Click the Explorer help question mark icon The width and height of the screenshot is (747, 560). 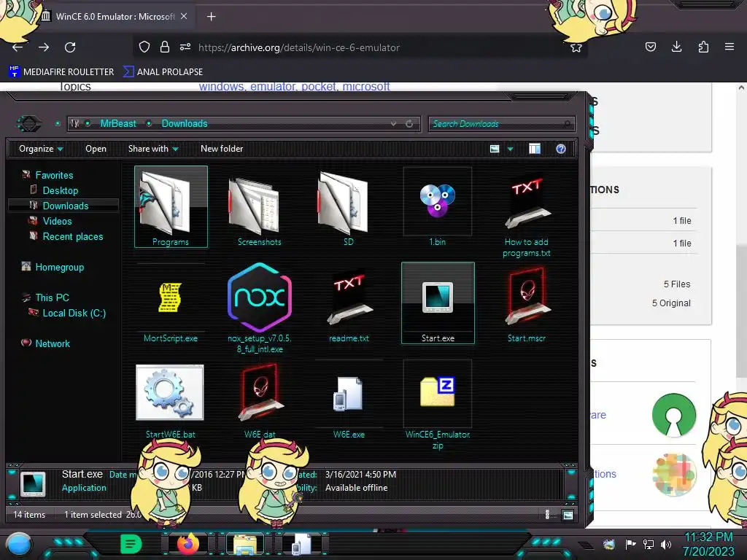(561, 149)
